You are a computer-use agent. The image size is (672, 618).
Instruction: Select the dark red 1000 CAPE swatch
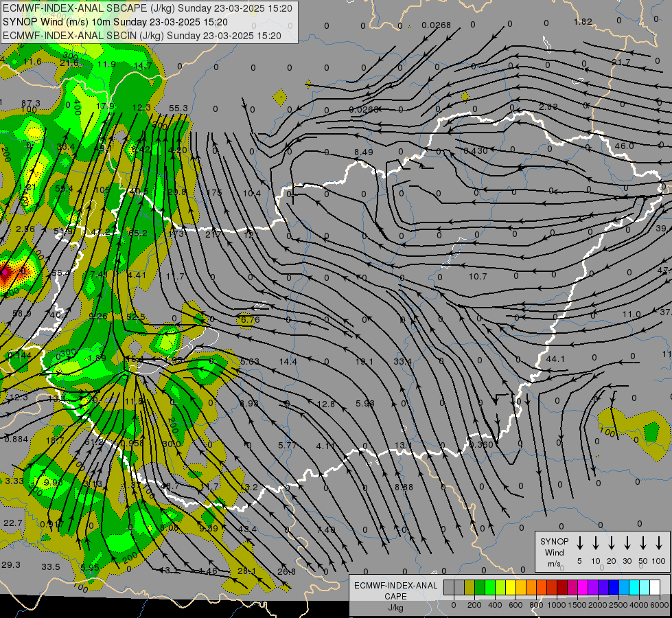(x=562, y=587)
